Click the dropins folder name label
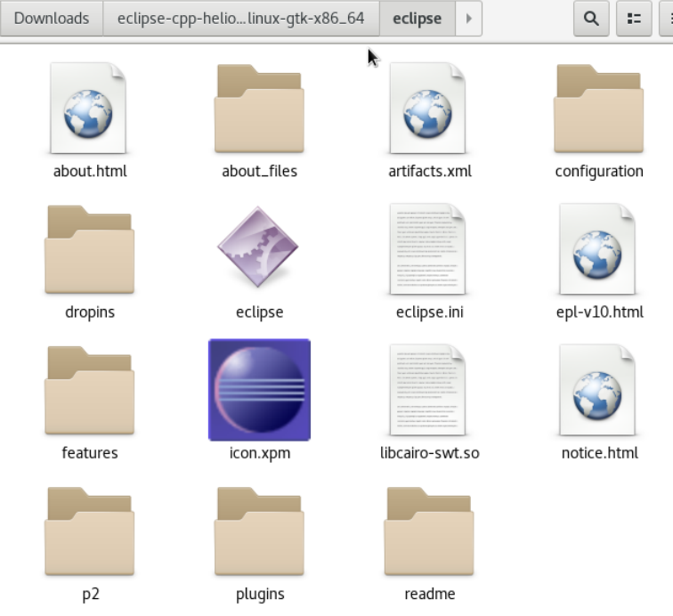Viewport: 673px width, 616px height. click(x=90, y=312)
